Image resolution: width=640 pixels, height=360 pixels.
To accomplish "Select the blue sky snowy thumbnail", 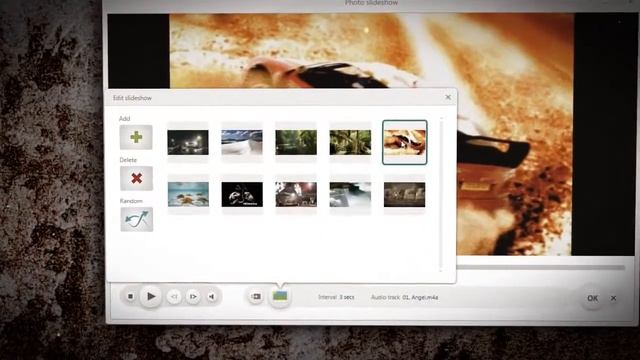I will tap(242, 142).
